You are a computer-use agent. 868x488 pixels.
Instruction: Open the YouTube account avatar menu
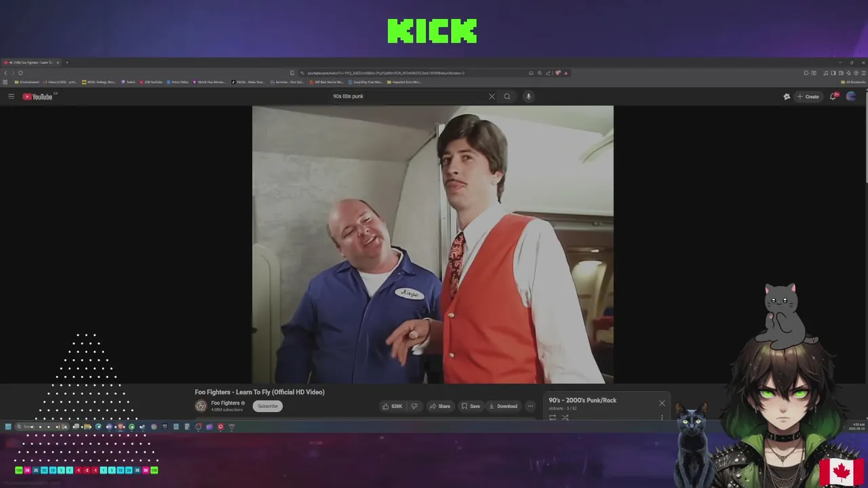pyautogui.click(x=851, y=96)
